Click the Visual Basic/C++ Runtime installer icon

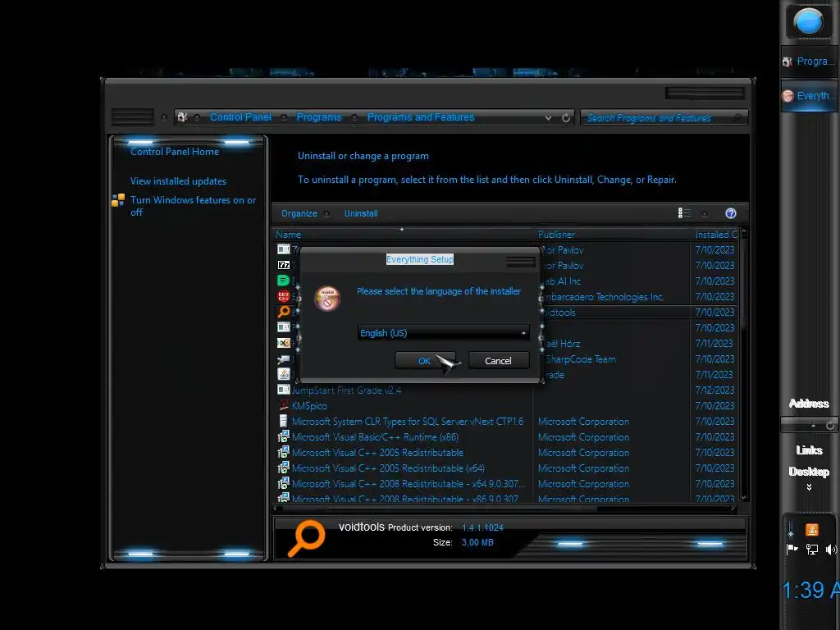pyautogui.click(x=283, y=436)
